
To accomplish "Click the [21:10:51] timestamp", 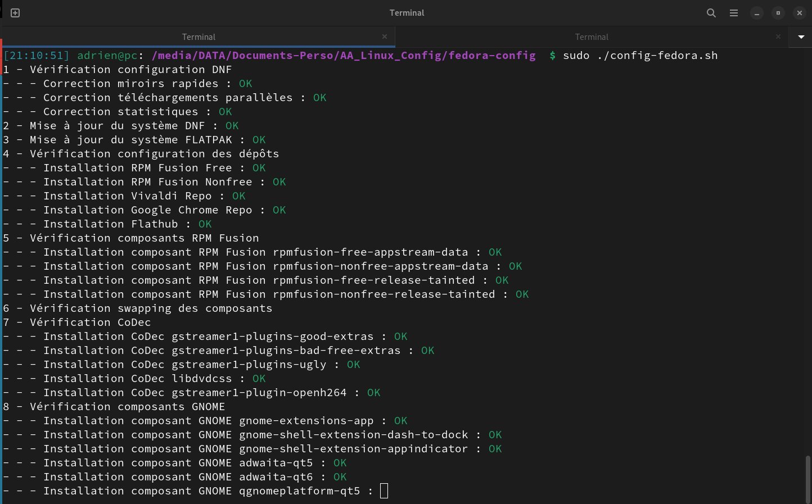I will pos(37,56).
